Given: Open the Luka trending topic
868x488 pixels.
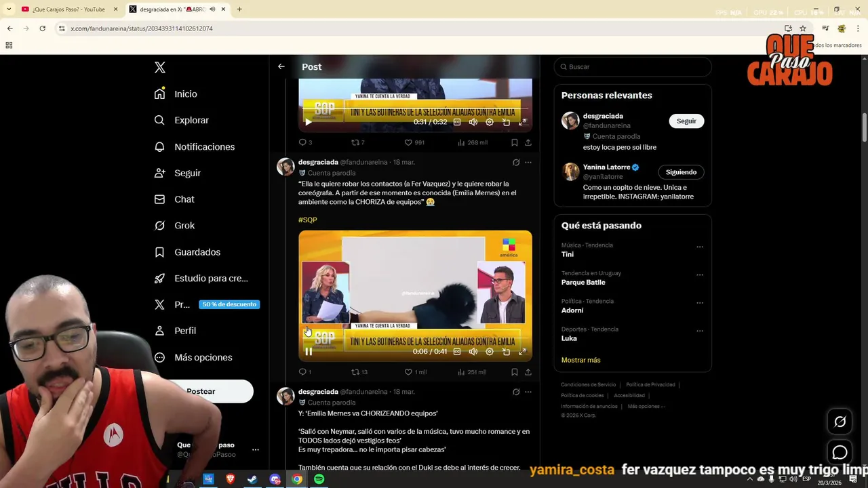Looking at the screenshot, I should point(569,338).
